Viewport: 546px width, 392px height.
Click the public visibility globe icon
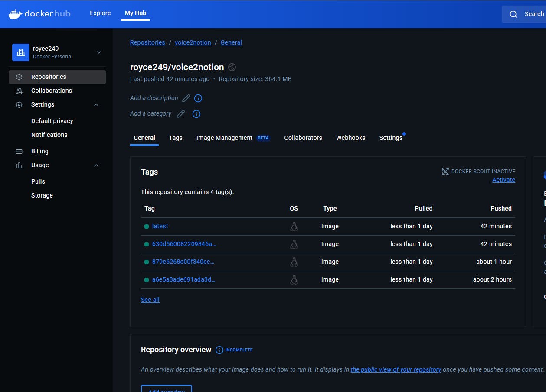(x=232, y=67)
